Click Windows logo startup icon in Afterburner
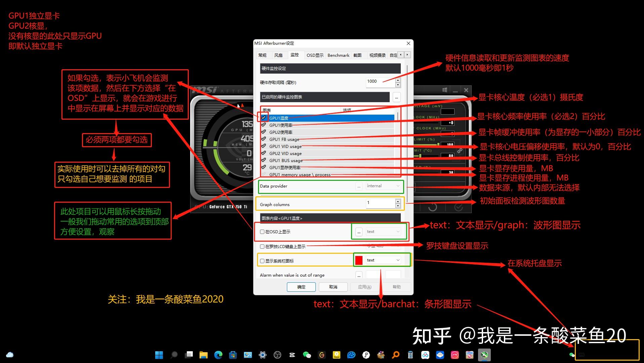644x363 pixels. pos(444,90)
